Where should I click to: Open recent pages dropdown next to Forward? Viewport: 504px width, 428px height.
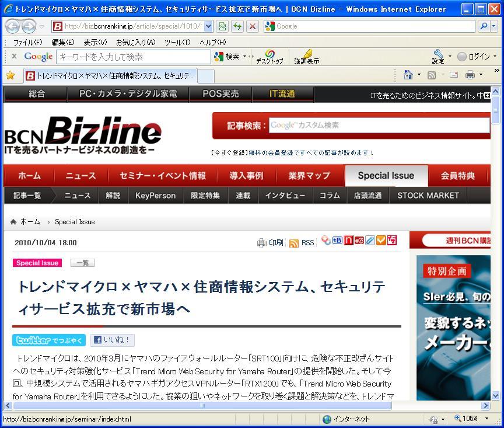click(42, 26)
